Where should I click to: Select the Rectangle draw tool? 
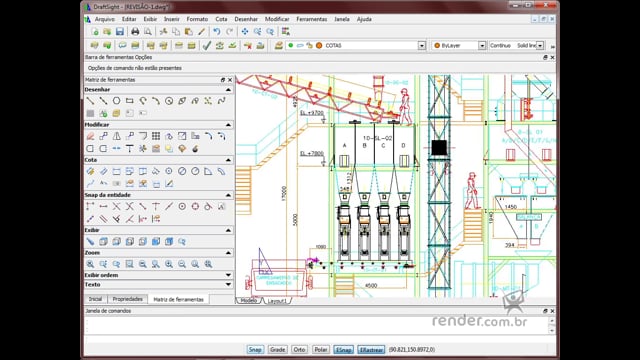tap(129, 100)
